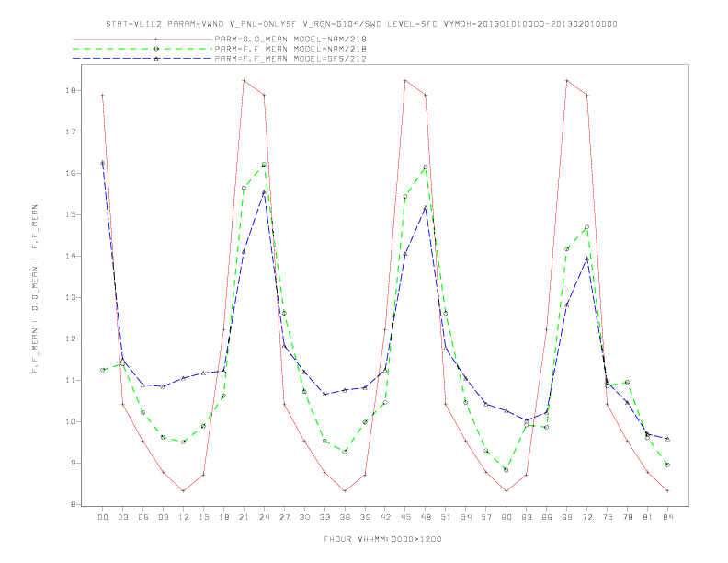Click x-axis tick label 81
The height and width of the screenshot is (563, 728).
coord(647,517)
